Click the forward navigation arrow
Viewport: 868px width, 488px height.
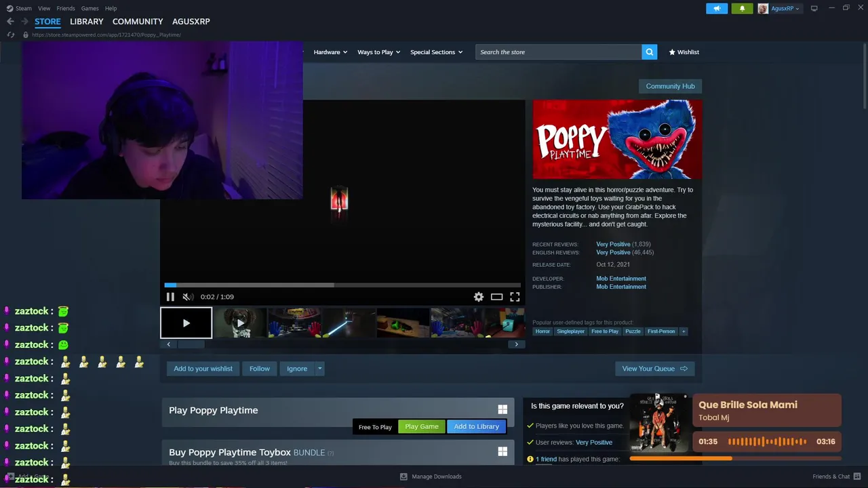24,22
